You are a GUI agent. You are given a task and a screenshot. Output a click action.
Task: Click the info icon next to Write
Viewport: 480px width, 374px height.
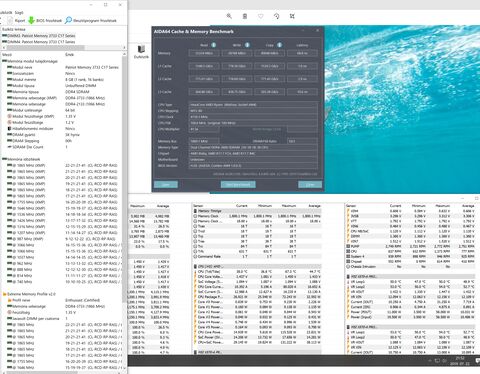247,45
